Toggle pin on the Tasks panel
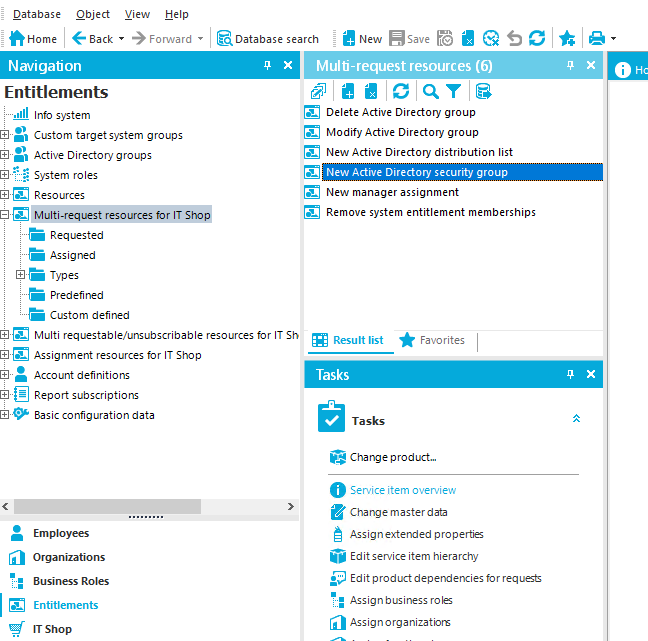Image resolution: width=648 pixels, height=641 pixels. [x=571, y=374]
